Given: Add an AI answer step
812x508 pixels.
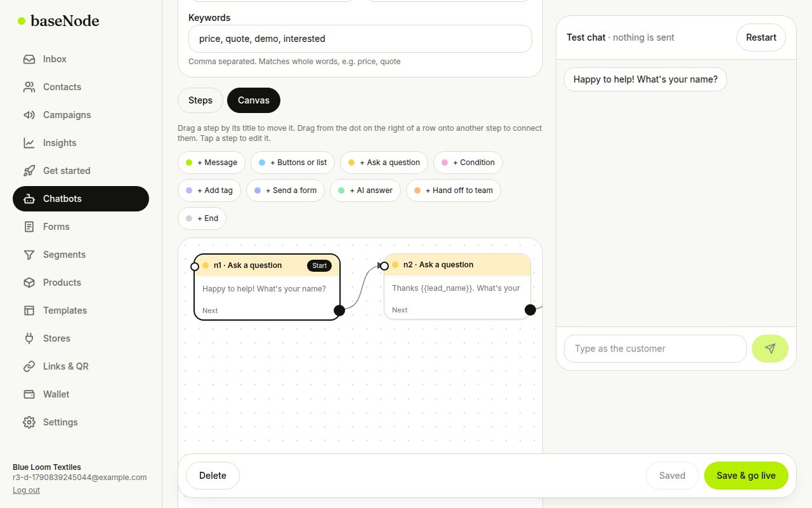Looking at the screenshot, I should coord(365,190).
